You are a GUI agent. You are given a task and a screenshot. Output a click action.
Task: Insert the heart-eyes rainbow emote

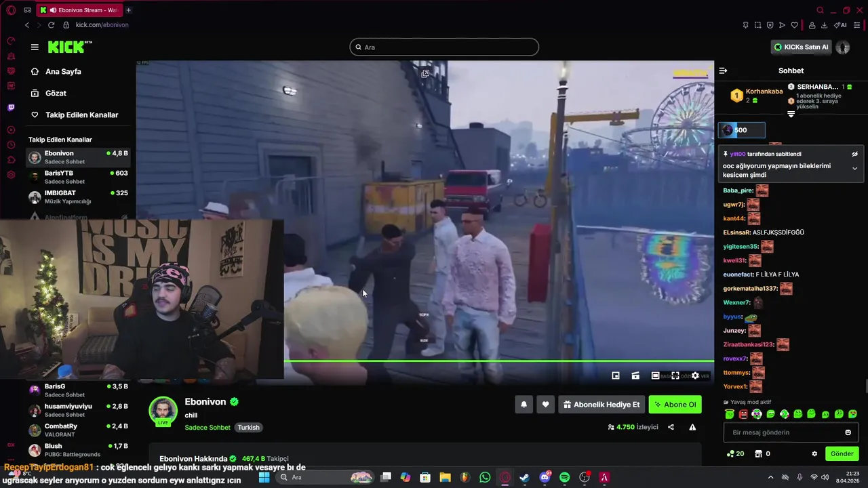pos(757,414)
